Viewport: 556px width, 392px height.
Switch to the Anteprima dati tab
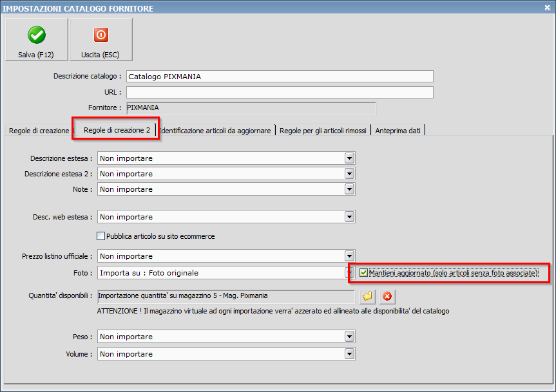tap(398, 130)
